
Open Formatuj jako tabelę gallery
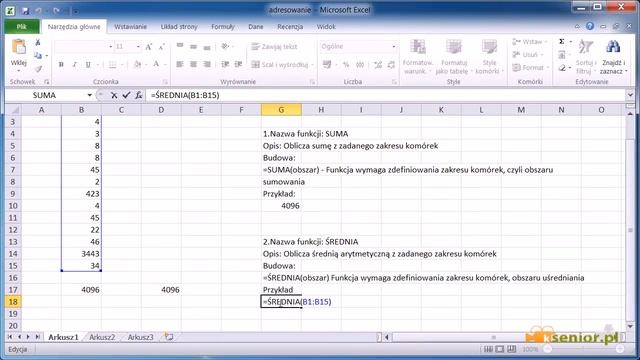pyautogui.click(x=453, y=57)
